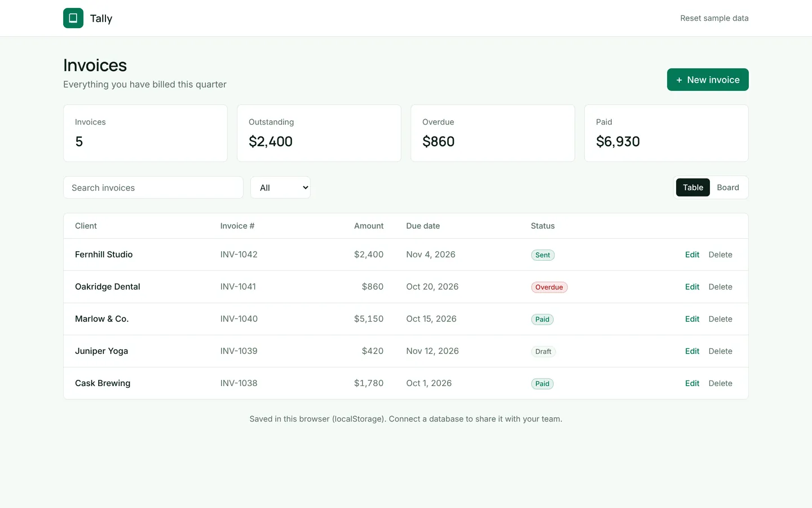
Task: Delete the Oakridge Dental invoice
Action: pos(720,287)
